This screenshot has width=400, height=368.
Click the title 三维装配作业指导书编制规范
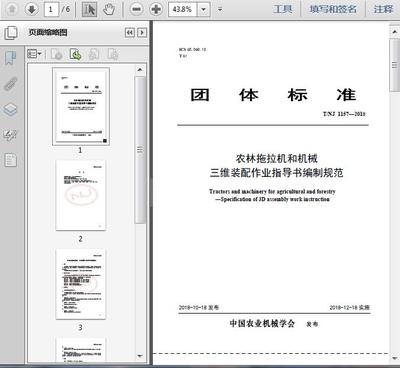276,173
